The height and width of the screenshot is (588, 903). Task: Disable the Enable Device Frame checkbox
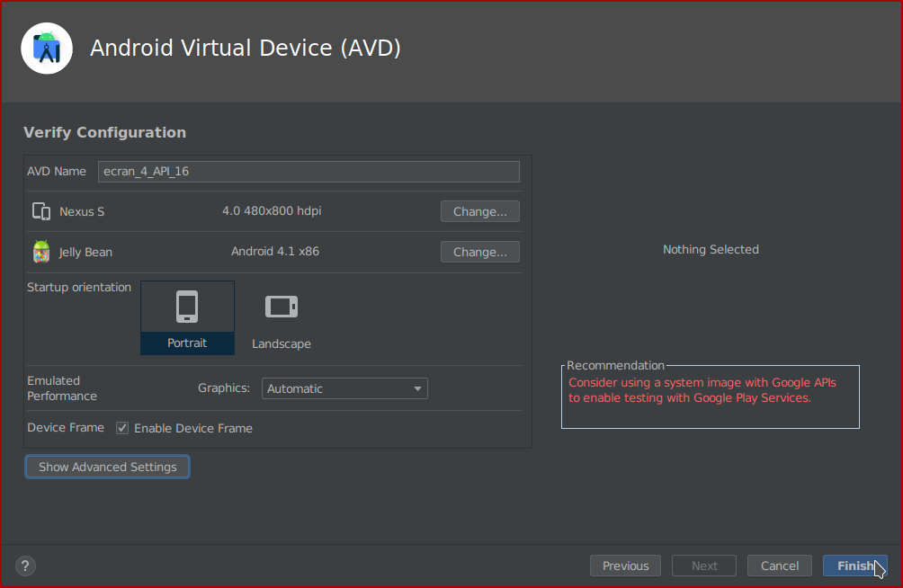click(x=122, y=429)
